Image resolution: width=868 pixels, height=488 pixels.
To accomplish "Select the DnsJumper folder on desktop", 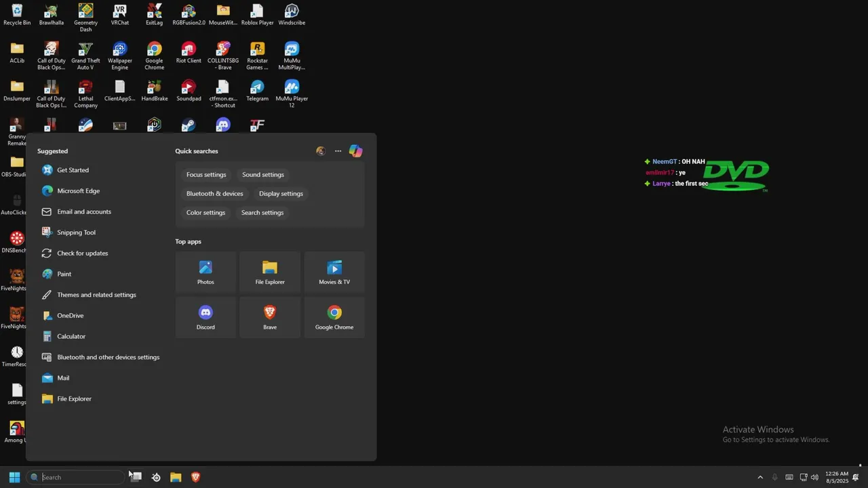I will (17, 91).
